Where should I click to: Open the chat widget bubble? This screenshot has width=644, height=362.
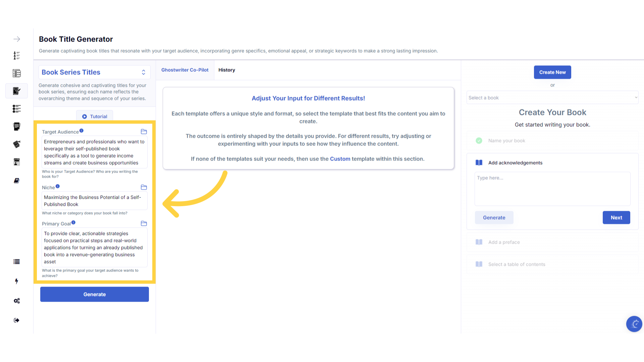coord(634,324)
